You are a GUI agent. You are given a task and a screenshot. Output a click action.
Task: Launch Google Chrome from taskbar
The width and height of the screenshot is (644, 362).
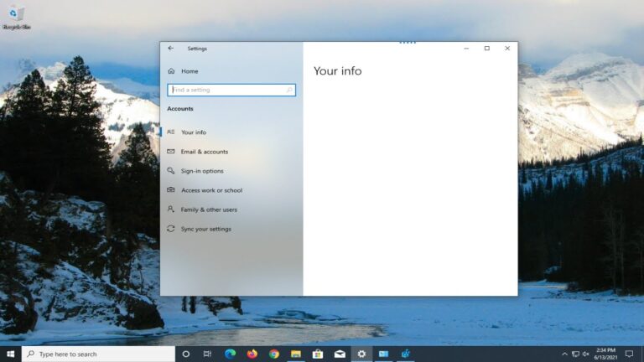[x=273, y=354]
